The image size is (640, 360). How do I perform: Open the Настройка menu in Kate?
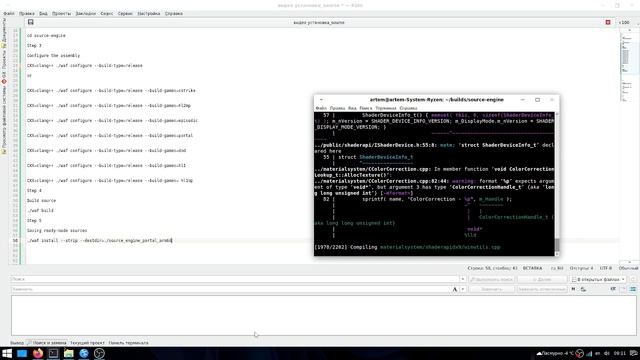coord(149,13)
